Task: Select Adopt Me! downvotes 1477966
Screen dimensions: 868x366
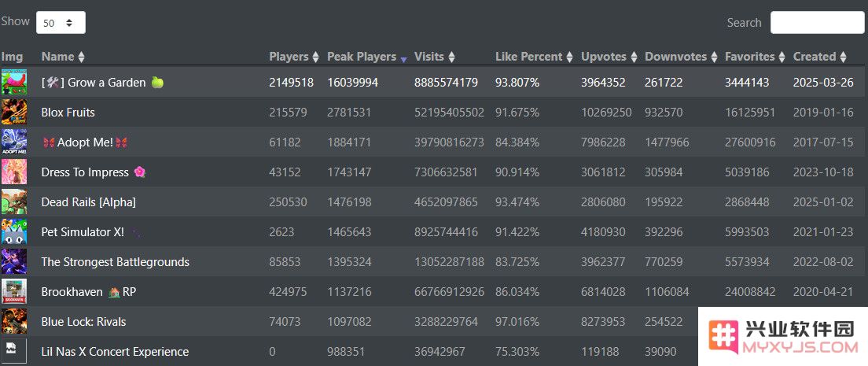Action: (667, 142)
